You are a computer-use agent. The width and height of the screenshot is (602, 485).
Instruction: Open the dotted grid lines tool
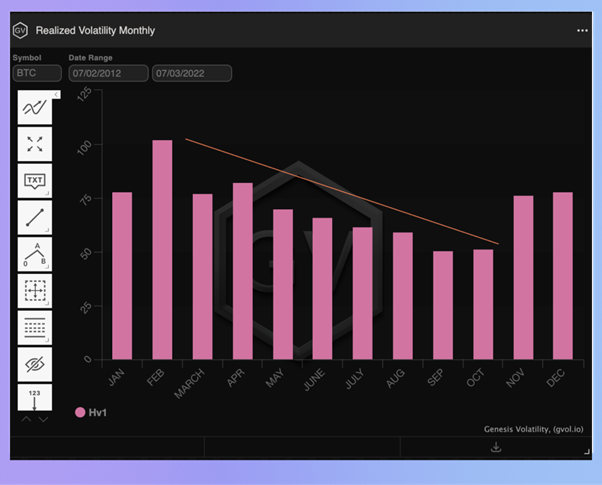(35, 328)
